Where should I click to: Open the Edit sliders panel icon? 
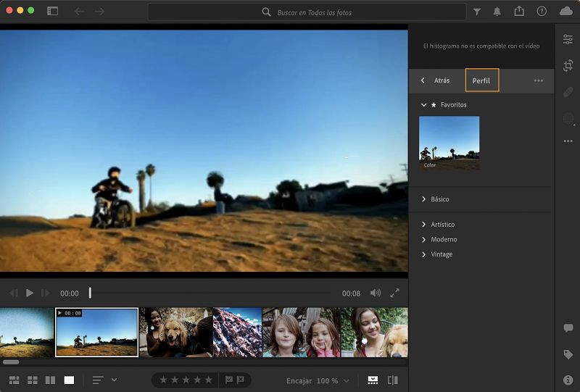(568, 39)
